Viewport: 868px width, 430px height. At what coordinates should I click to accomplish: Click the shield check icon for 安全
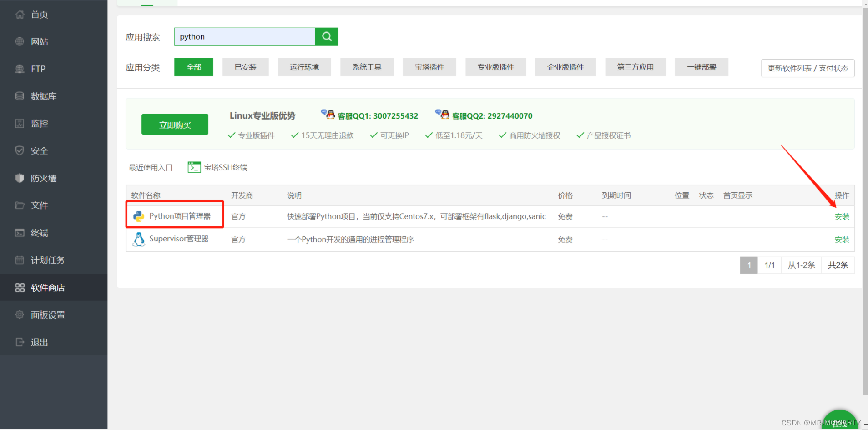coord(20,150)
